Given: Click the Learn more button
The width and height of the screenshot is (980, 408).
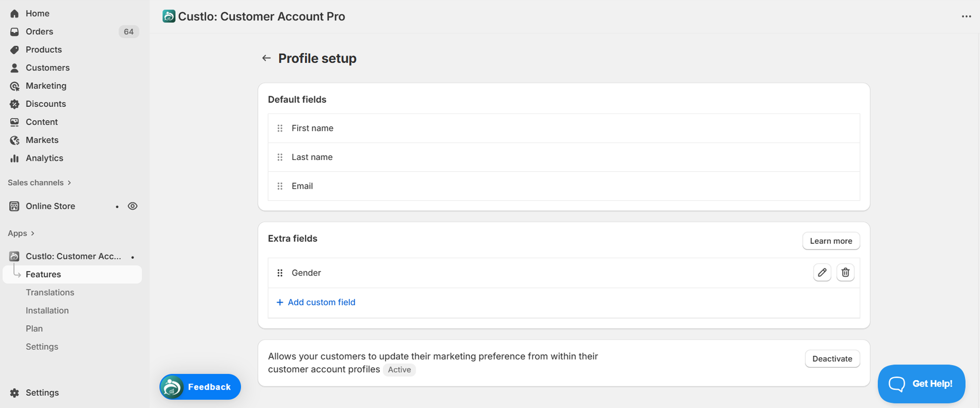Looking at the screenshot, I should point(830,241).
